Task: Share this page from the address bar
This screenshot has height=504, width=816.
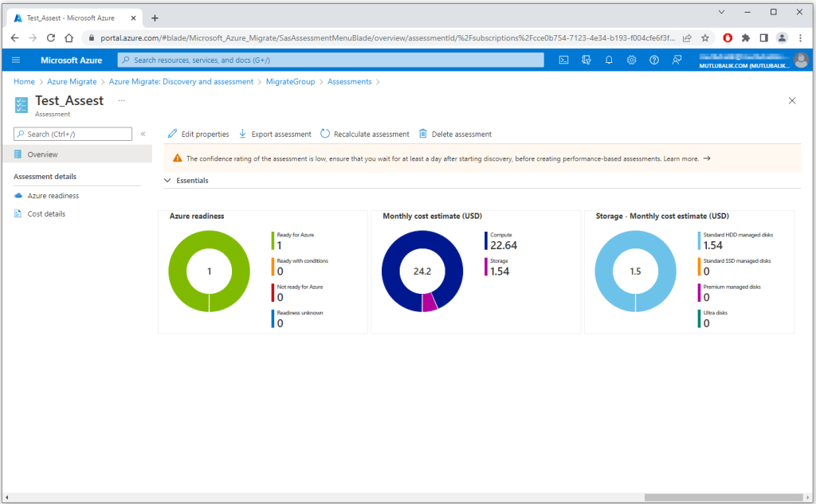Action: (687, 38)
